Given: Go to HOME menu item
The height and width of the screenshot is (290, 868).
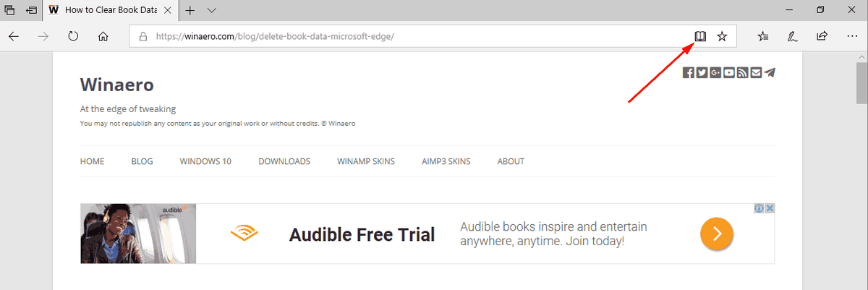Looking at the screenshot, I should point(92,161).
